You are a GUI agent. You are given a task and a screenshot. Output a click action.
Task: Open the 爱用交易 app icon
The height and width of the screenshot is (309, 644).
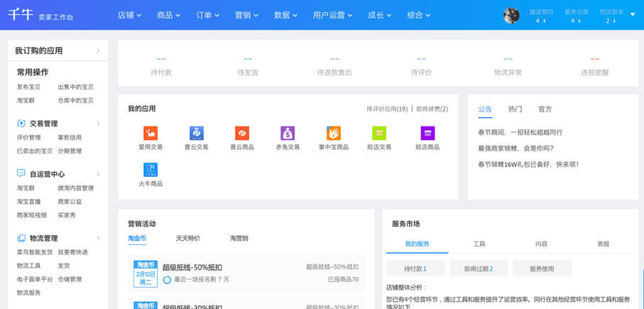[151, 133]
